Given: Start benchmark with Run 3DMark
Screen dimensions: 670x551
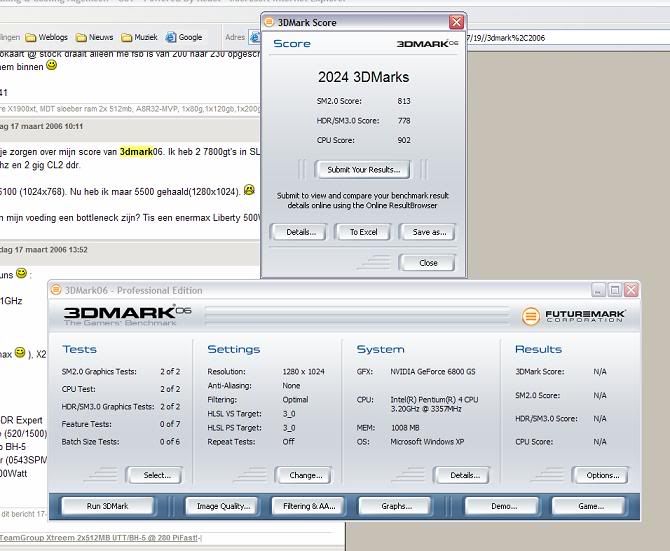Looking at the screenshot, I should 107,506.
